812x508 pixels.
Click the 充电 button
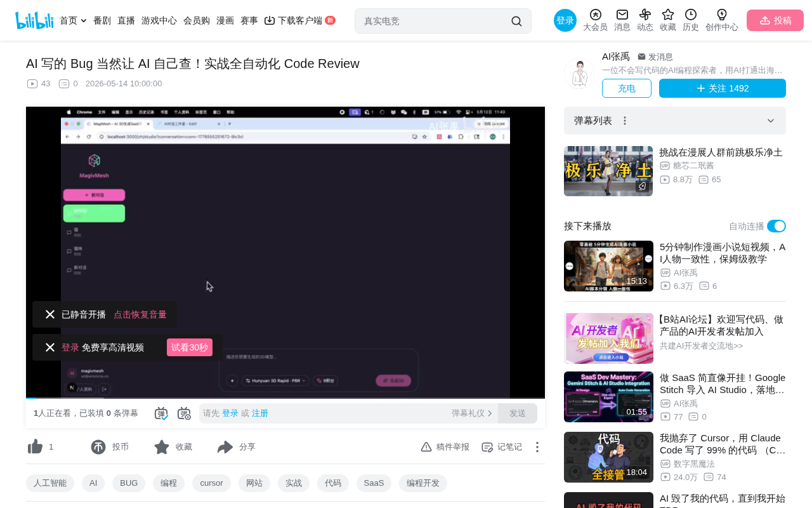(x=627, y=88)
